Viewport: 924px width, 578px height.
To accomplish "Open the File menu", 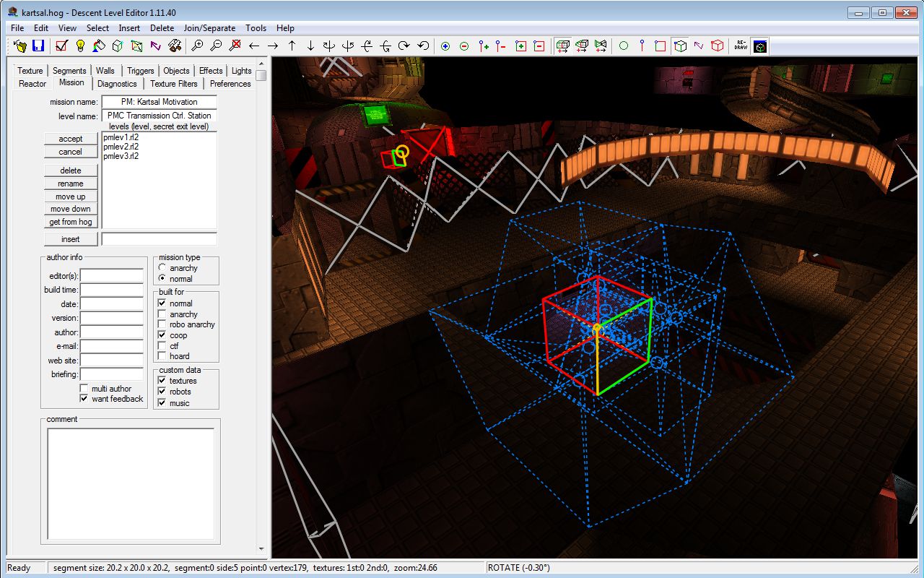I will pyautogui.click(x=17, y=28).
